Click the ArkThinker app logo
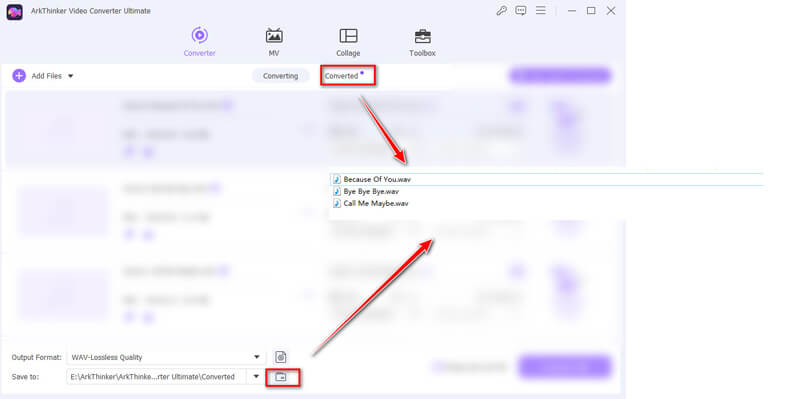 click(14, 11)
